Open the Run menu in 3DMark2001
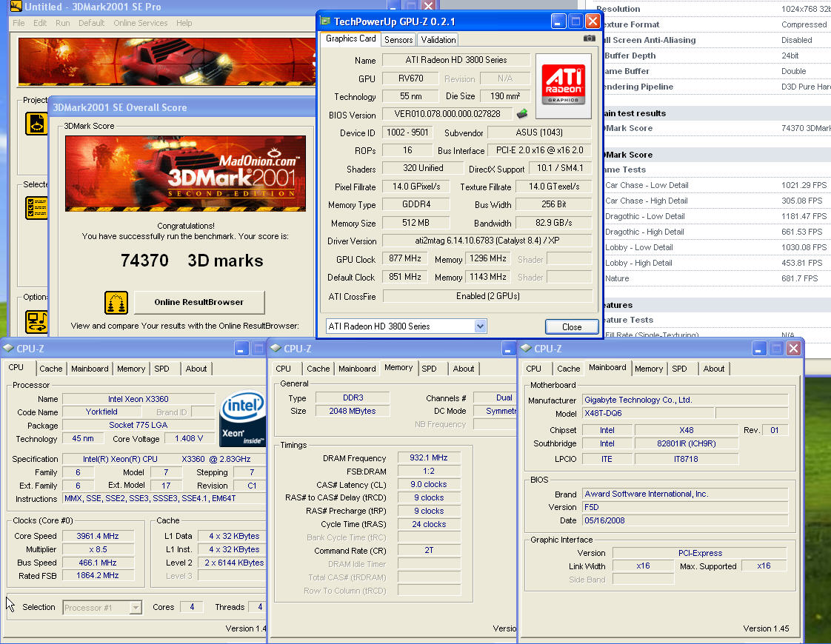This screenshot has height=644, width=831. tap(62, 23)
